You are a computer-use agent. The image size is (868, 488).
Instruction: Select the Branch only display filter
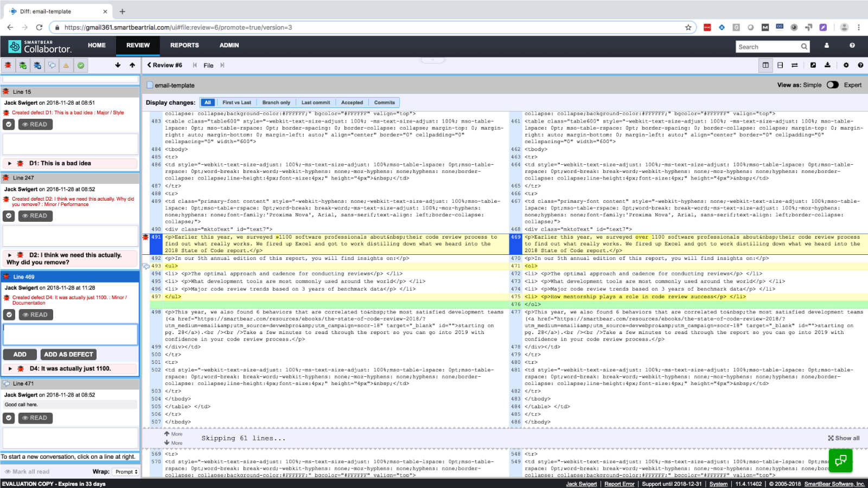276,102
